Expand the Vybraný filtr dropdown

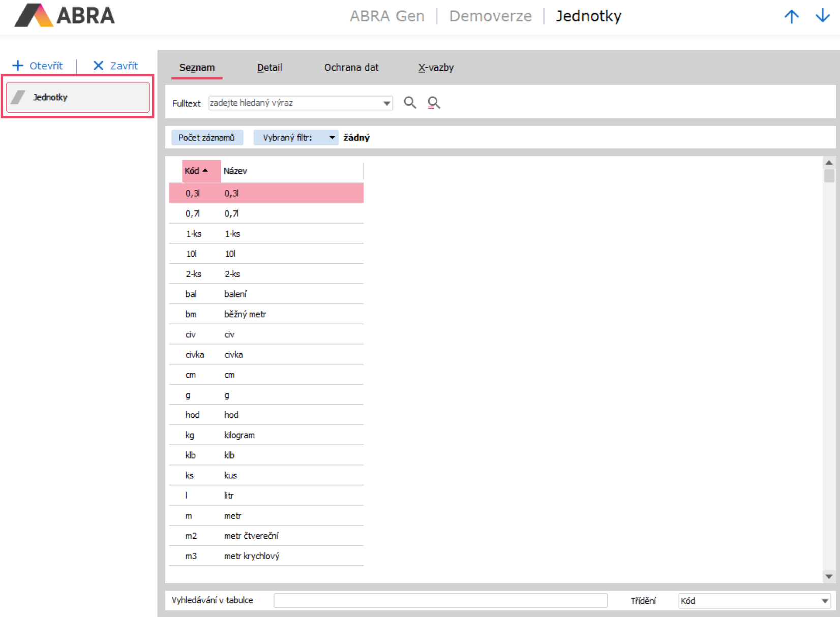[x=332, y=137]
